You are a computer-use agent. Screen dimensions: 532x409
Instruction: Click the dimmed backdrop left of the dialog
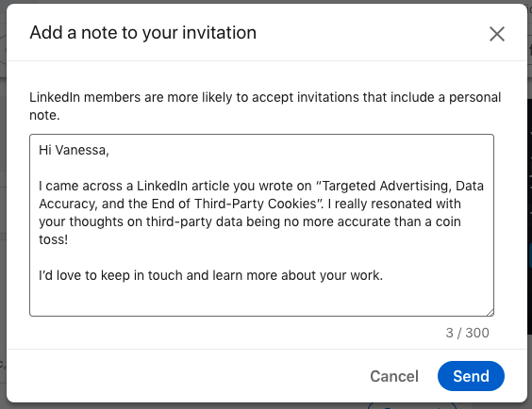[x=3, y=204]
